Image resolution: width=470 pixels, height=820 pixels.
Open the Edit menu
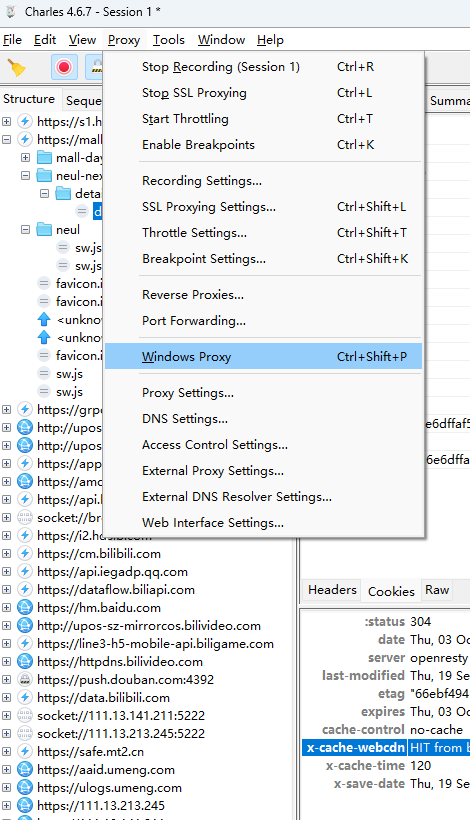tap(45, 40)
